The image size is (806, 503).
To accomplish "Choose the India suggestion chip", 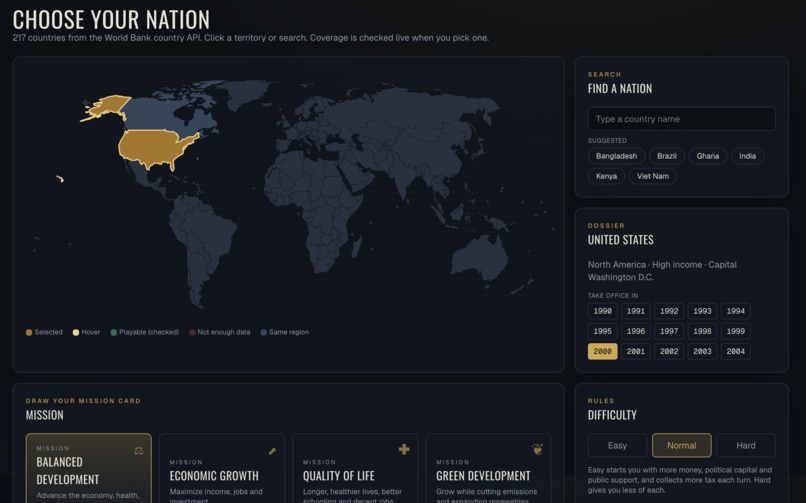I will 747,156.
